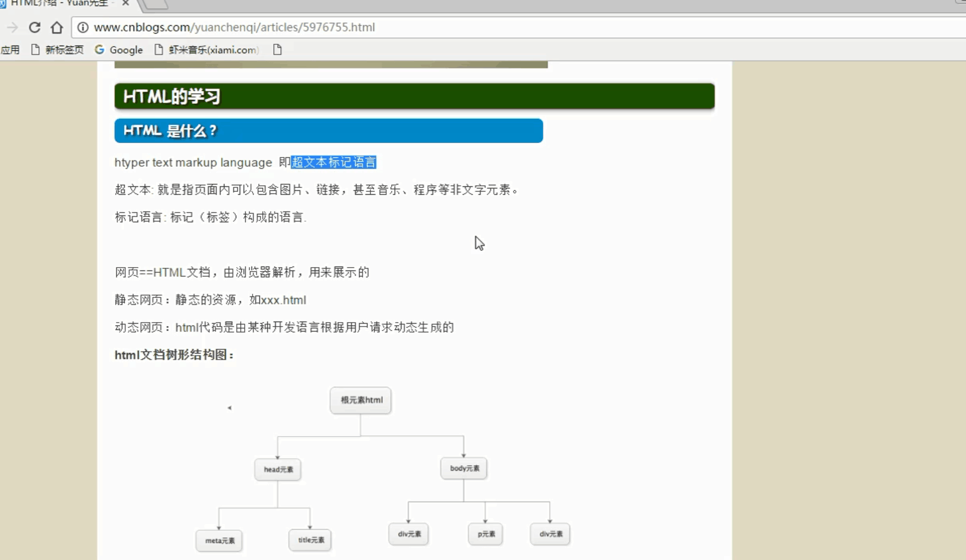The image size is (966, 560).
Task: Open the 虾米音乐(xiami.com) bookmark
Action: click(209, 50)
